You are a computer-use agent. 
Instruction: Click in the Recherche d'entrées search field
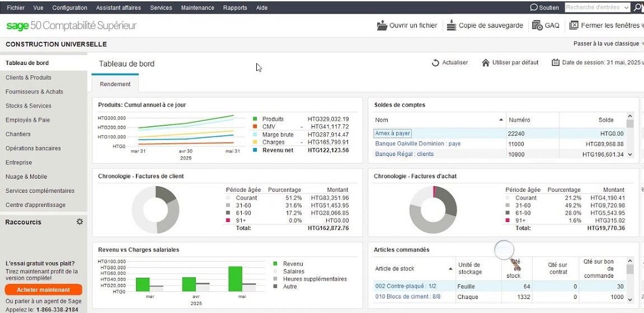[593, 8]
